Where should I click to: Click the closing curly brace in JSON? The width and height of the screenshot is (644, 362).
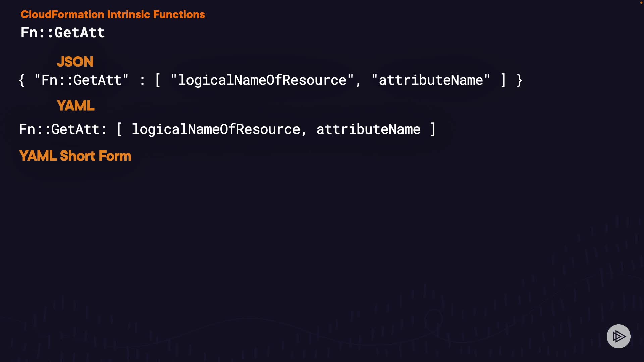(520, 80)
